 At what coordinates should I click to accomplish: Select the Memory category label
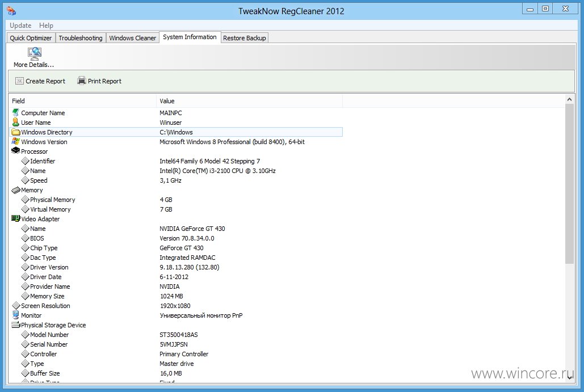pos(32,190)
